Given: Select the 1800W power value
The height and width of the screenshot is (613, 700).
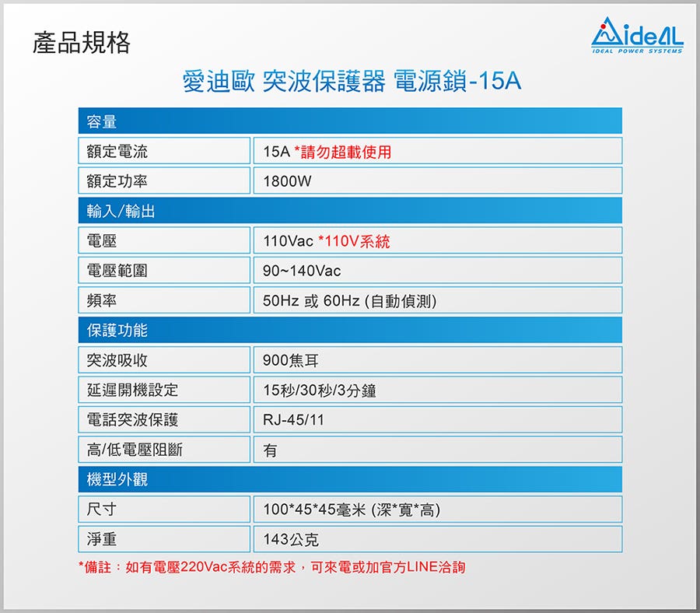Looking at the screenshot, I should click(287, 181).
